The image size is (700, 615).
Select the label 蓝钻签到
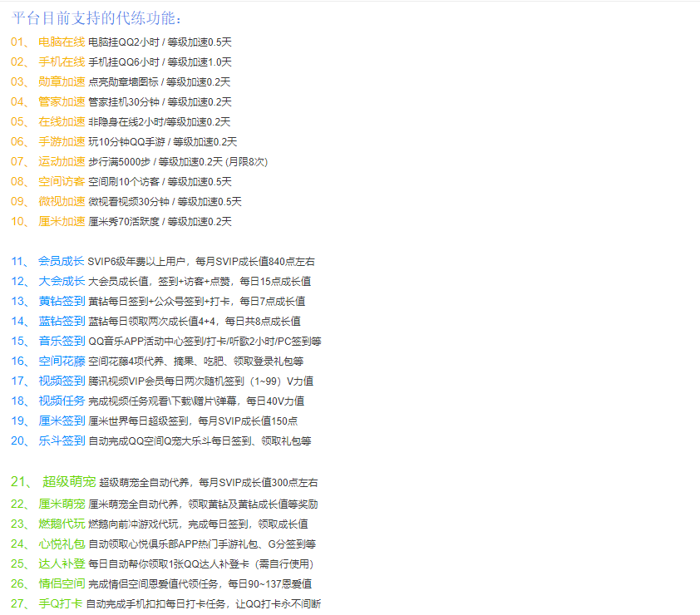62,321
